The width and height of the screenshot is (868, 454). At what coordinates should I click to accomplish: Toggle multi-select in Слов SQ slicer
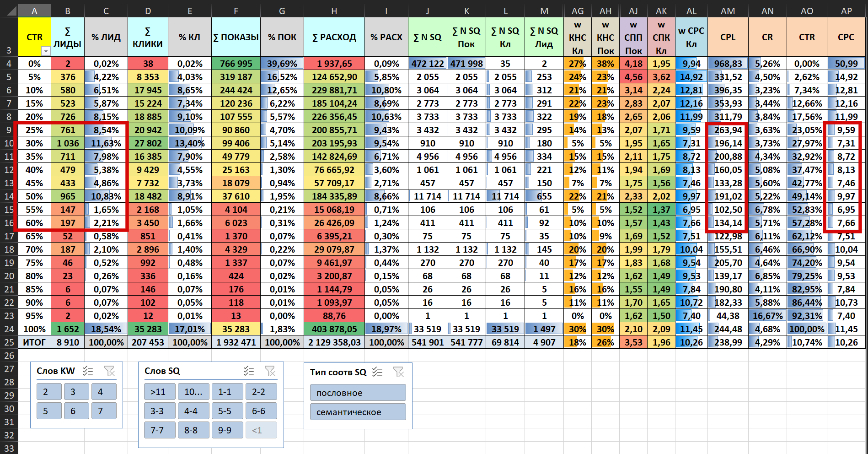[x=249, y=371]
